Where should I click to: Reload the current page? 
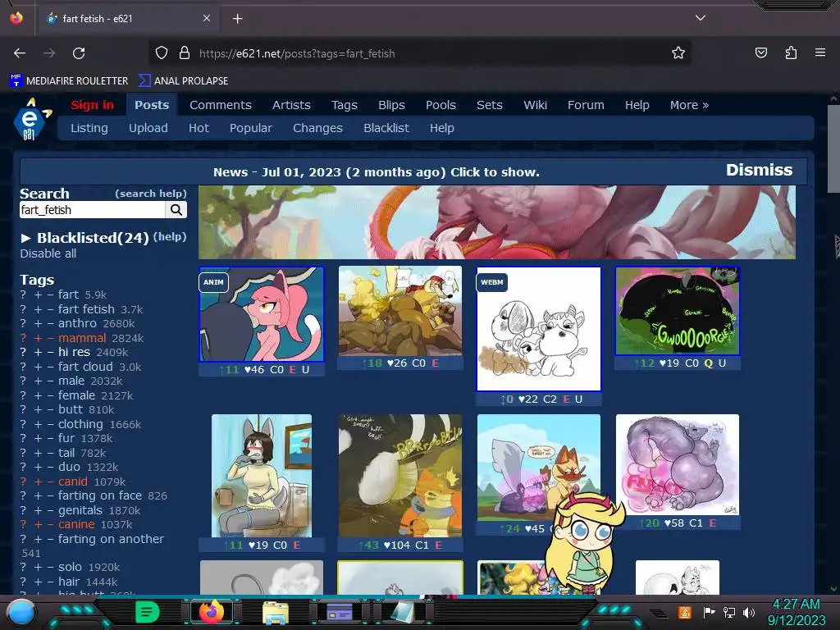pyautogui.click(x=79, y=53)
